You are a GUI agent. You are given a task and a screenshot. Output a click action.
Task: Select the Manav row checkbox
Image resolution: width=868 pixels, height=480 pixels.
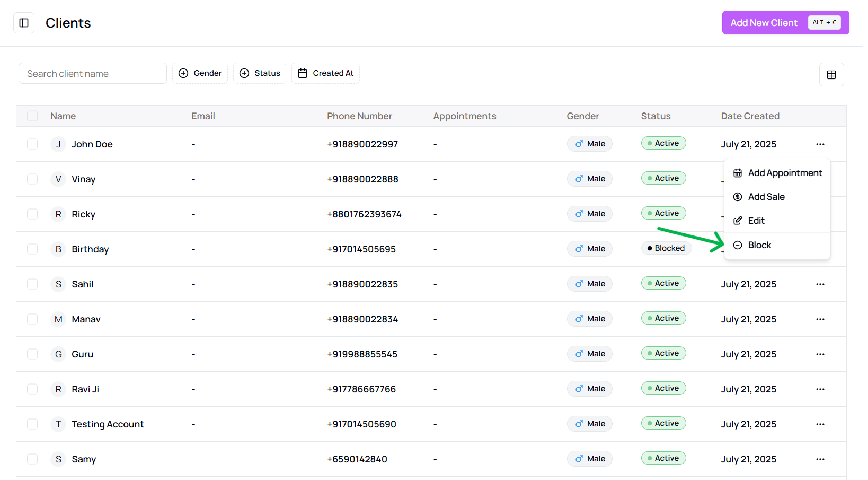[32, 319]
